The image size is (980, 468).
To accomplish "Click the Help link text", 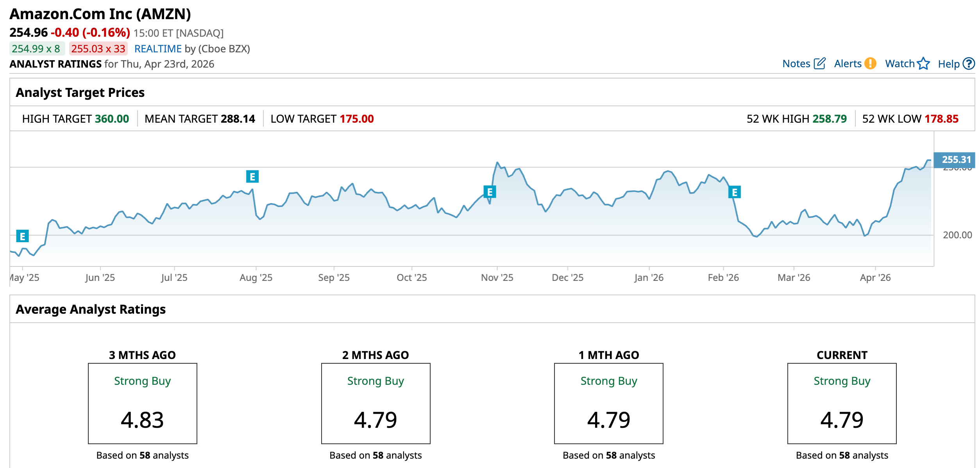I will coord(948,64).
